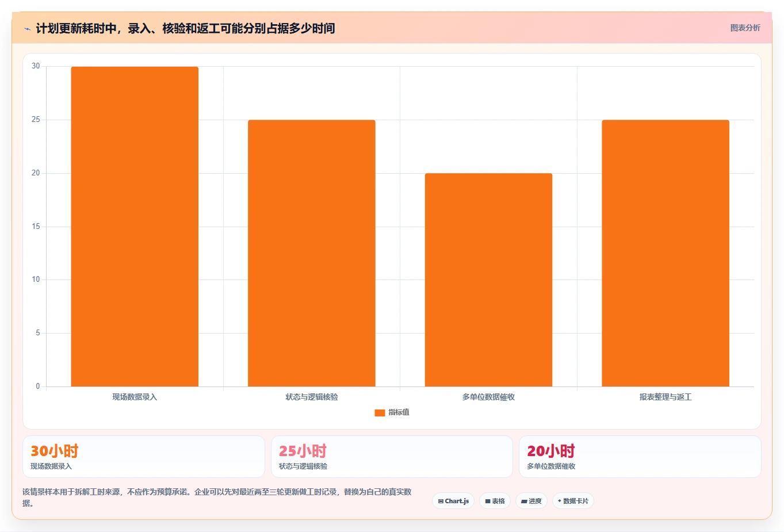Image resolution: width=784 pixels, height=532 pixels.
Task: Click the y-axis value 15
Action: 36,227
